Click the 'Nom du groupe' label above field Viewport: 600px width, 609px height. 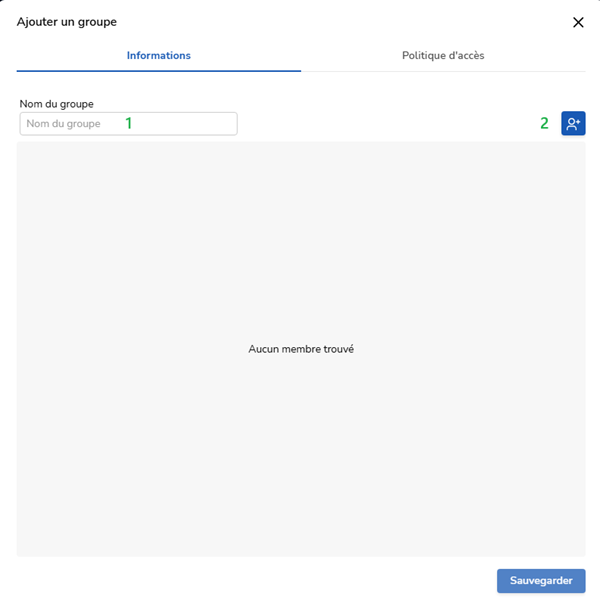click(56, 103)
